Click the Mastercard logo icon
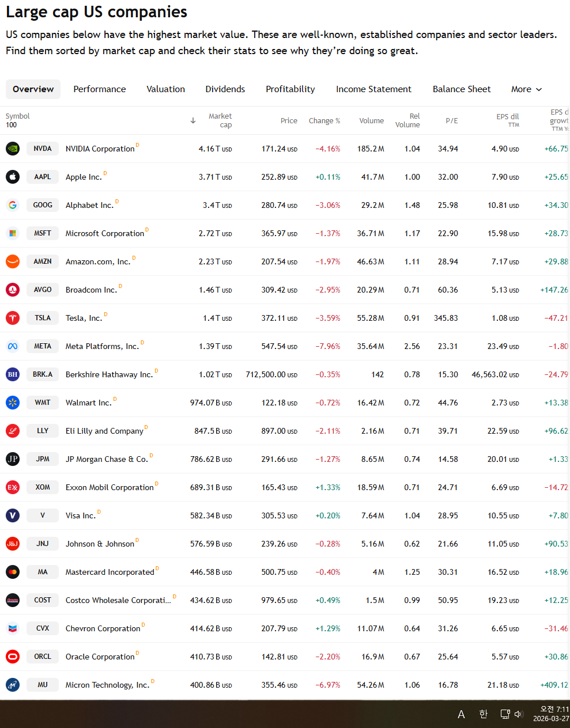Viewport: 570px width, 728px height. (13, 572)
